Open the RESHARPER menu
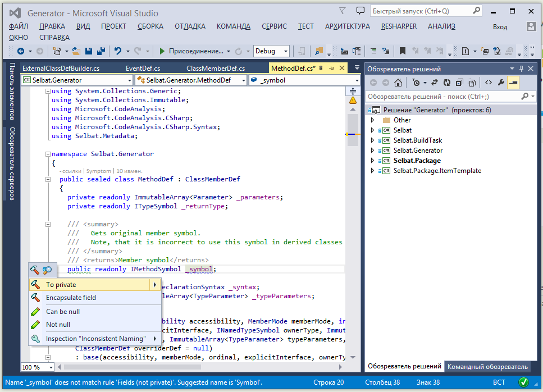 tap(399, 26)
